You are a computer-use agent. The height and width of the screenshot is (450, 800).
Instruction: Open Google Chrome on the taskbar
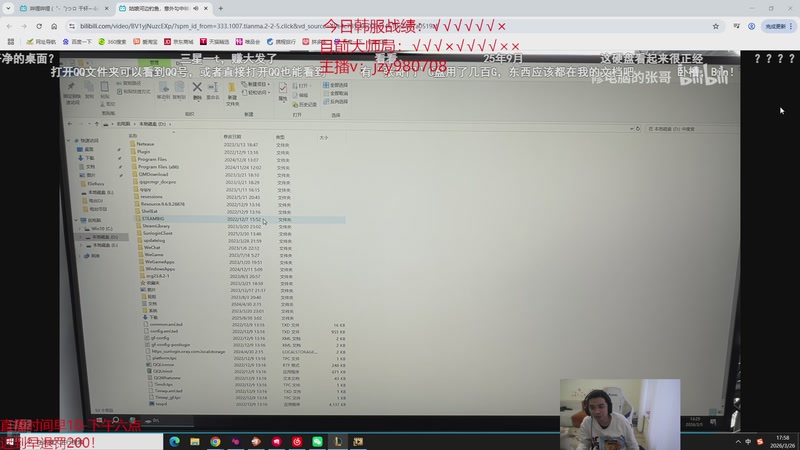(x=215, y=441)
